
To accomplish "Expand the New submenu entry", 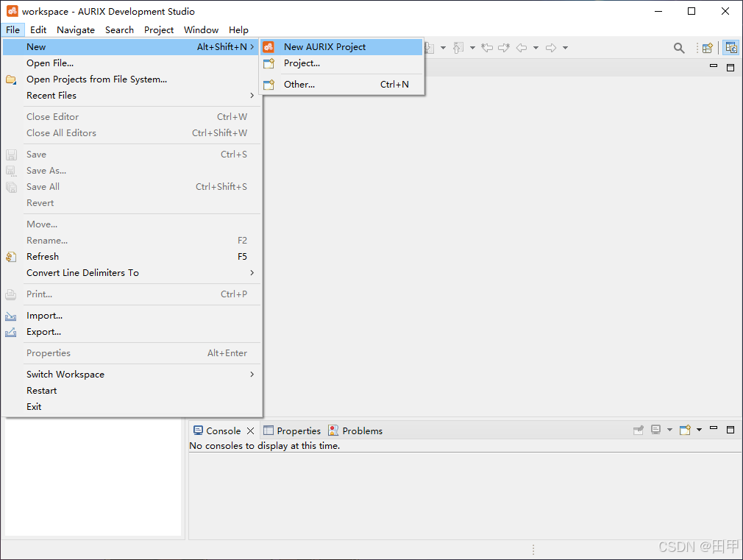I will tap(131, 47).
